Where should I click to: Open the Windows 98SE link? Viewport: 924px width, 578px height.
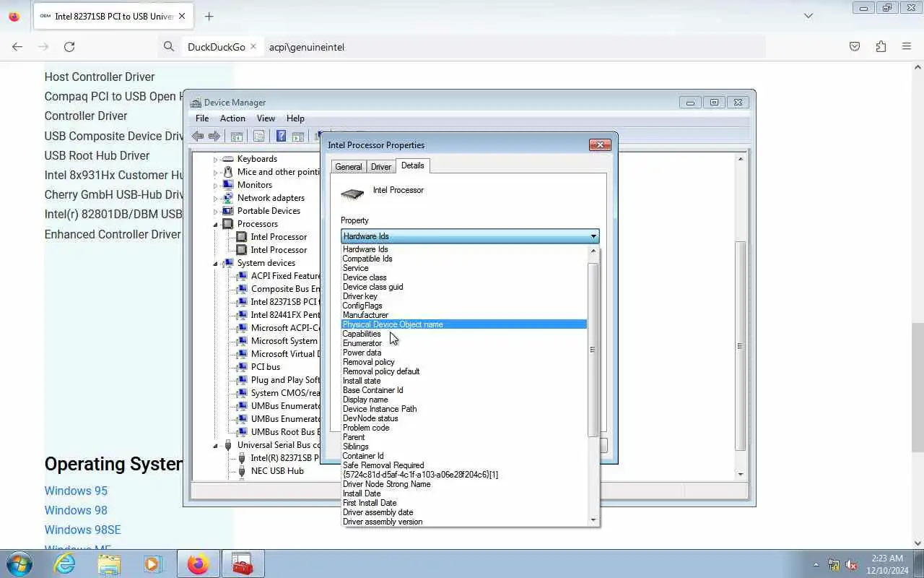(x=82, y=530)
